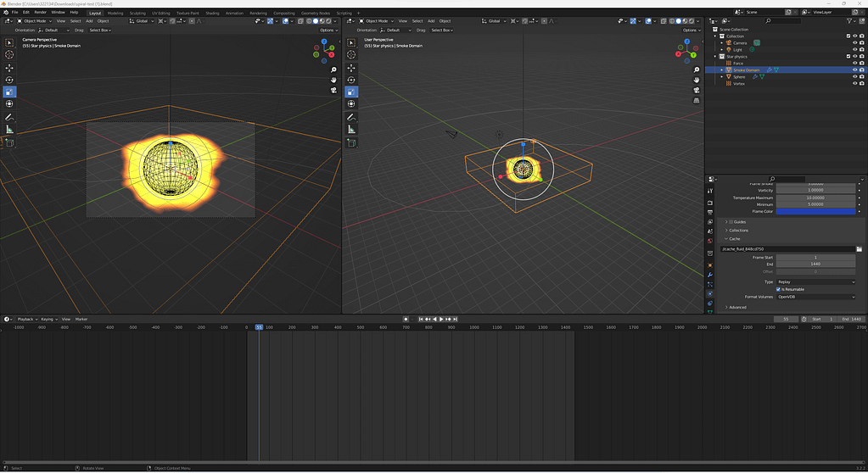Open the Format Volumes OpenVDB dropdown
868x473 pixels.
click(815, 297)
